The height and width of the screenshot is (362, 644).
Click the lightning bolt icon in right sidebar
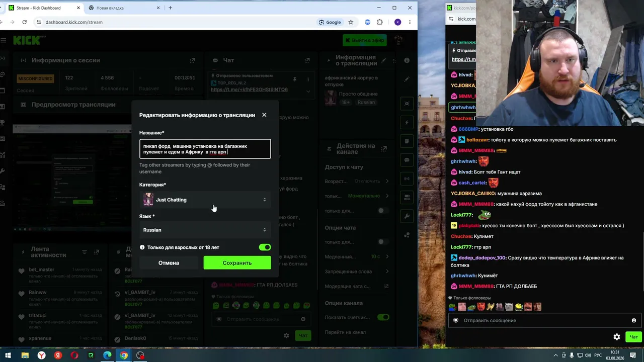407,123
